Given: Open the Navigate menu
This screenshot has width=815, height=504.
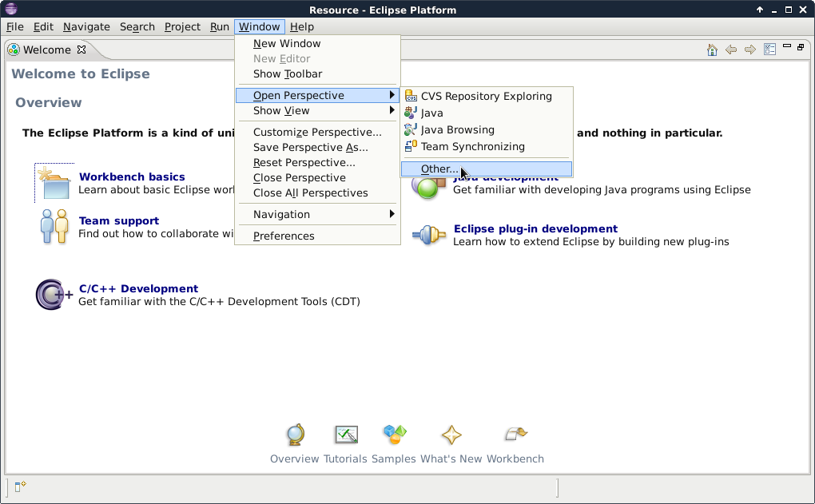Looking at the screenshot, I should 86,26.
